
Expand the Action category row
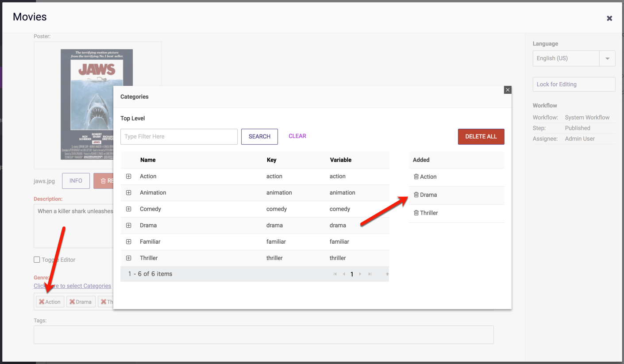coord(129,176)
